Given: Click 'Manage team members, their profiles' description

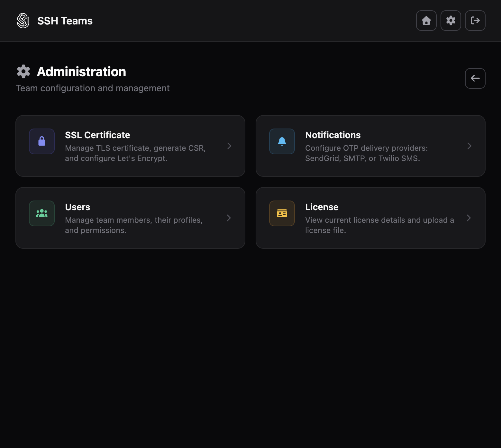Looking at the screenshot, I should pyautogui.click(x=134, y=225).
